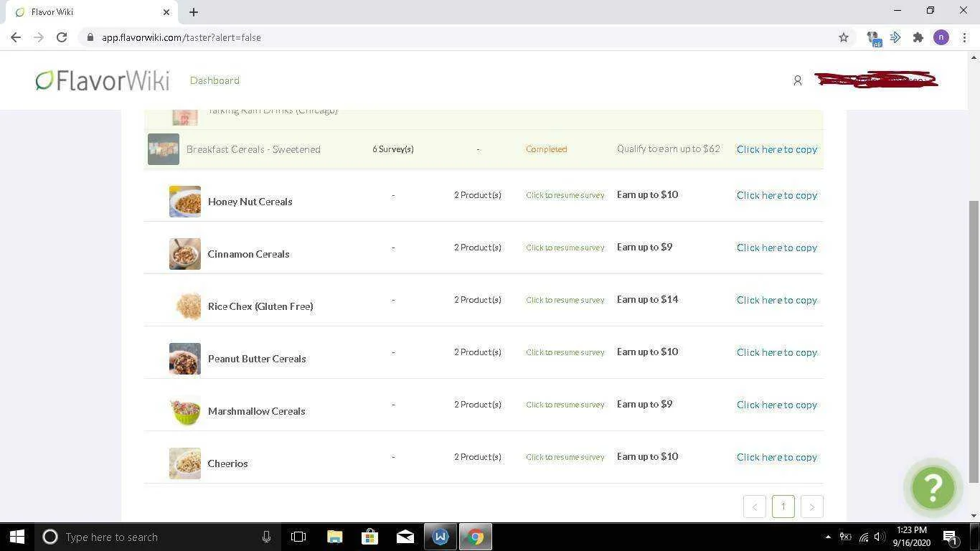The width and height of the screenshot is (980, 551).
Task: Open the Chrome profile avatar
Action: point(941,37)
